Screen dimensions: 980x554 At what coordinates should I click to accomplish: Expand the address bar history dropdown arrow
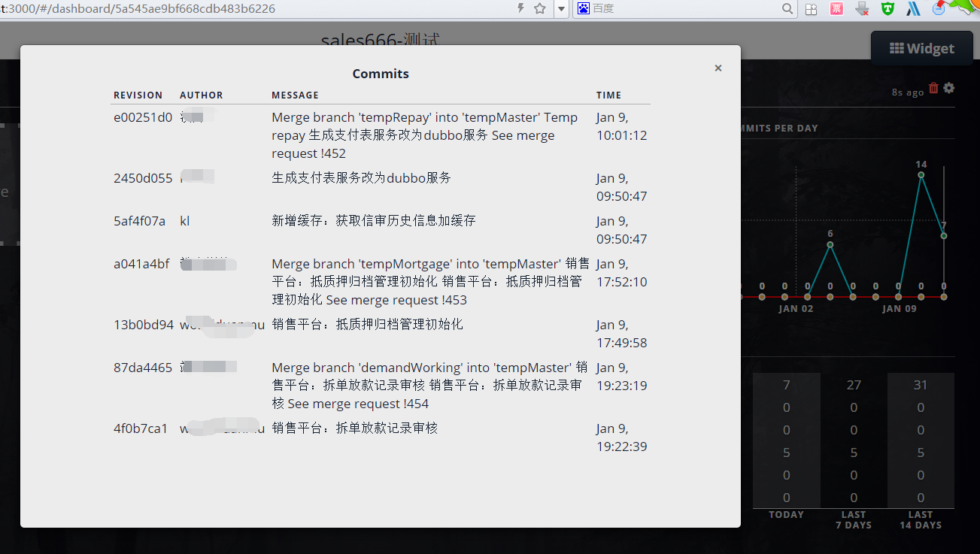(x=561, y=9)
